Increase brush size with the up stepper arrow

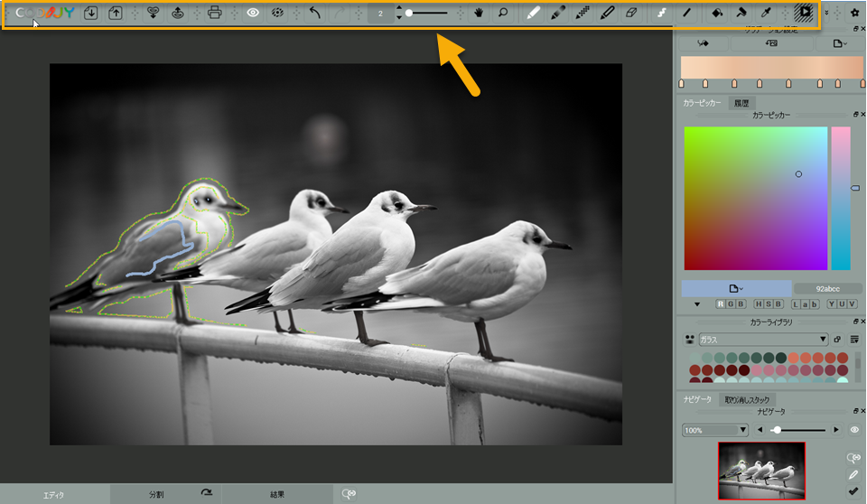point(399,9)
